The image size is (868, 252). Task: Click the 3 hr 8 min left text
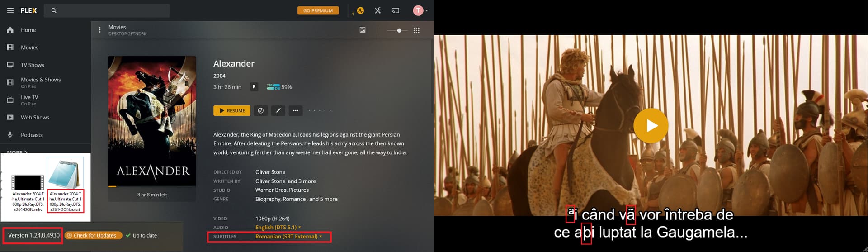point(152,195)
